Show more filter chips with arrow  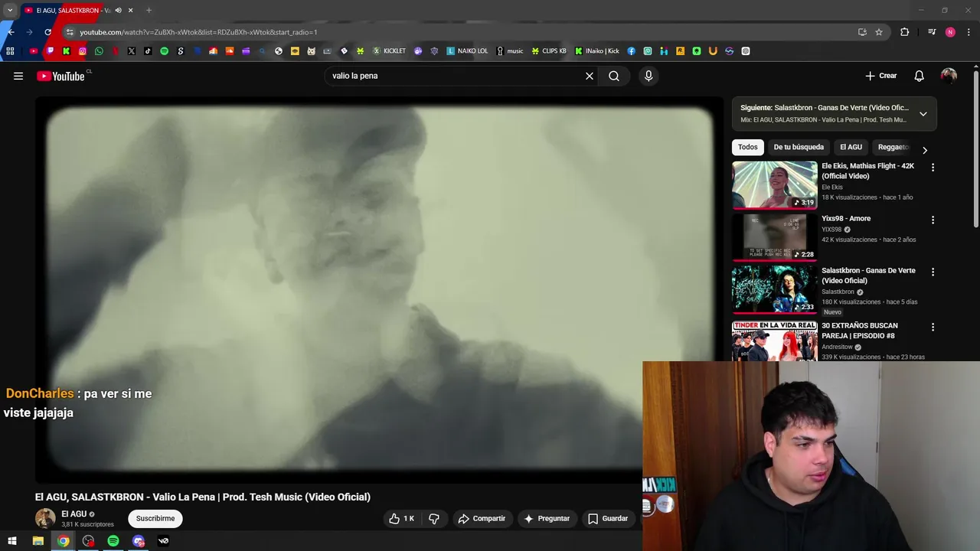point(924,150)
